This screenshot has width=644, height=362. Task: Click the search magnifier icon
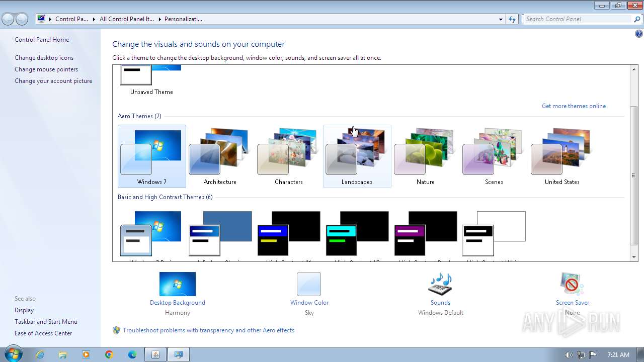[x=637, y=19]
